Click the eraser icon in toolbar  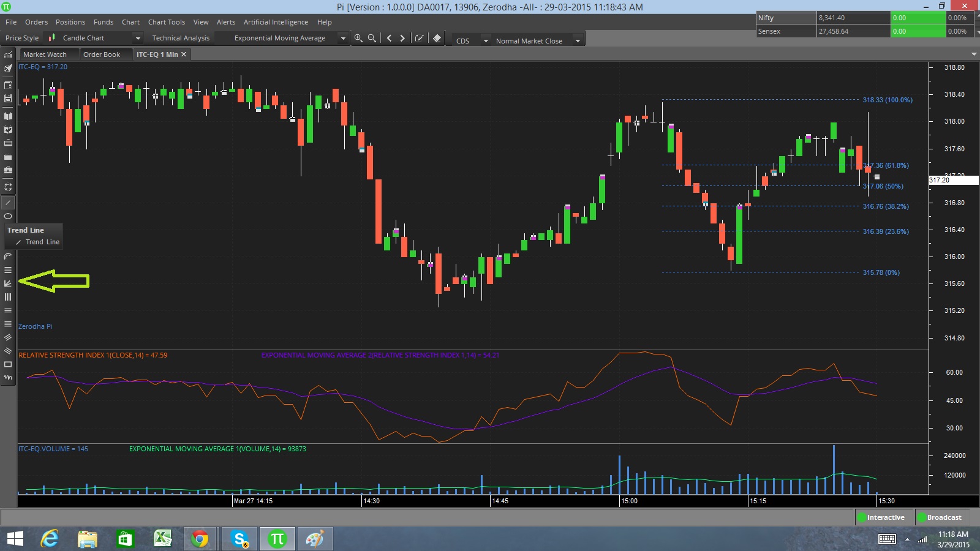(437, 38)
